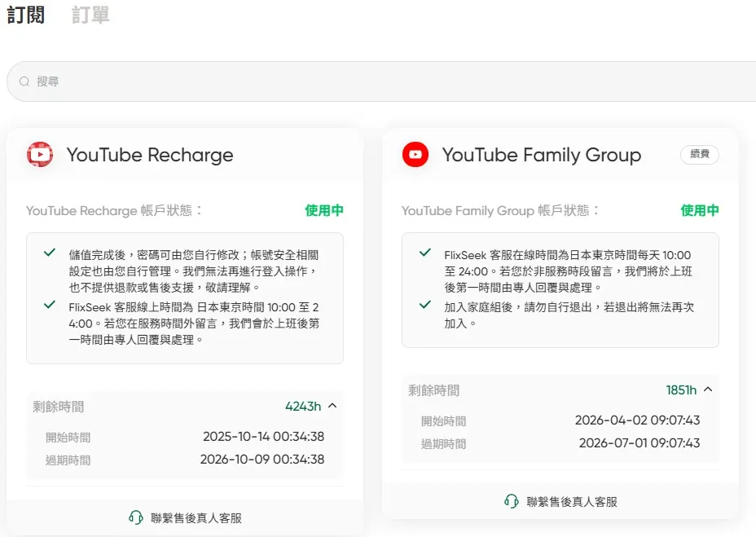Collapse YouTube Recharge 剩餘時間 chevron
This screenshot has height=537, width=756.
point(332,406)
